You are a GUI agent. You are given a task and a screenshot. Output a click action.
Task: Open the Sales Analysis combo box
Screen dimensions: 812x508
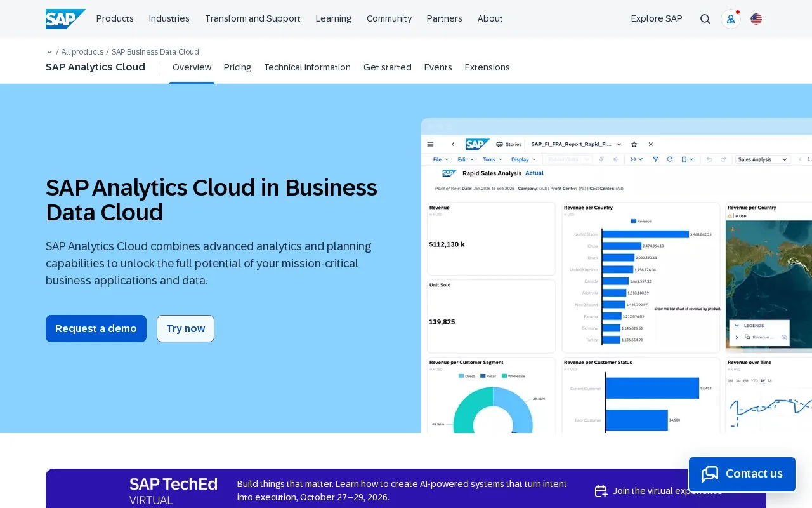click(x=763, y=159)
